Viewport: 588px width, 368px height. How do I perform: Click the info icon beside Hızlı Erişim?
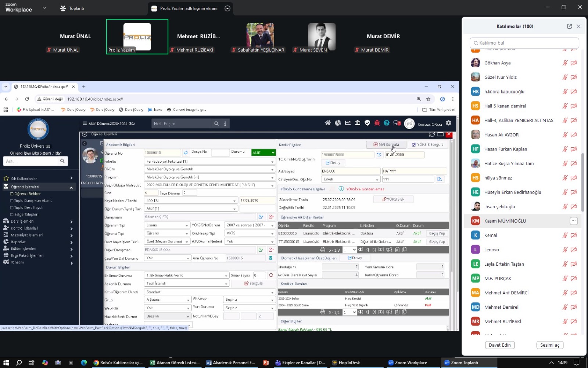[x=225, y=124]
